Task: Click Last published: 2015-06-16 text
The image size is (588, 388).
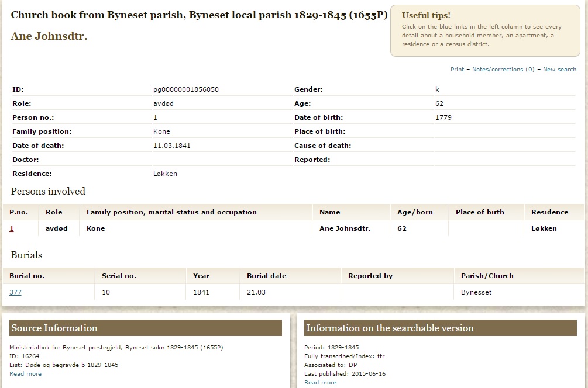Action: pyautogui.click(x=345, y=374)
